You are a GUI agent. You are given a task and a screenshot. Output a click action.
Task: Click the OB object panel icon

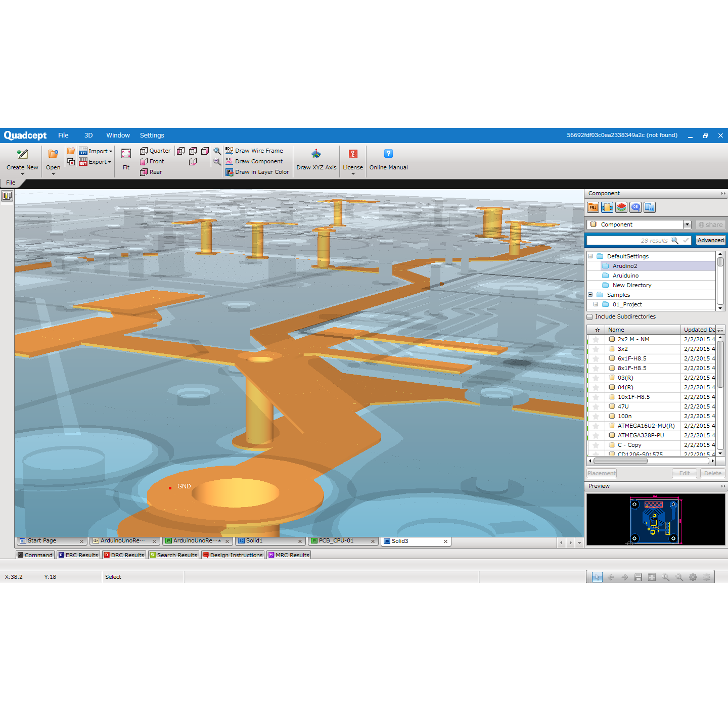pyautogui.click(x=635, y=207)
